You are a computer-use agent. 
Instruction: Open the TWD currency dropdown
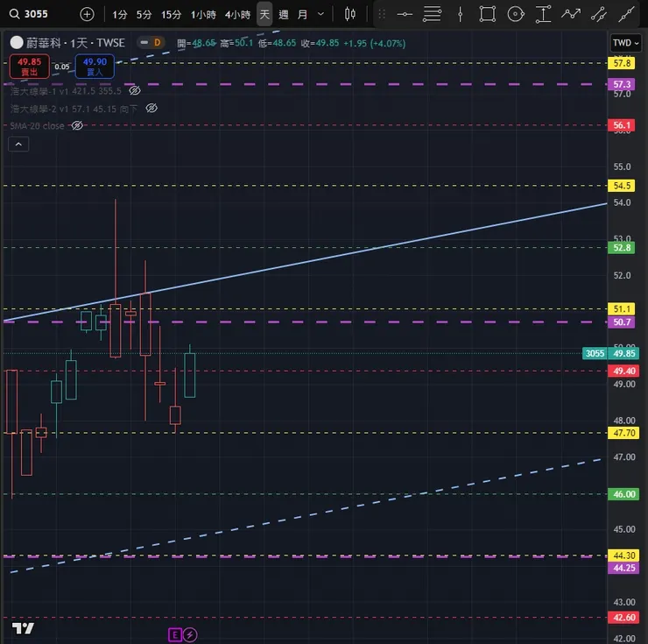tap(626, 43)
